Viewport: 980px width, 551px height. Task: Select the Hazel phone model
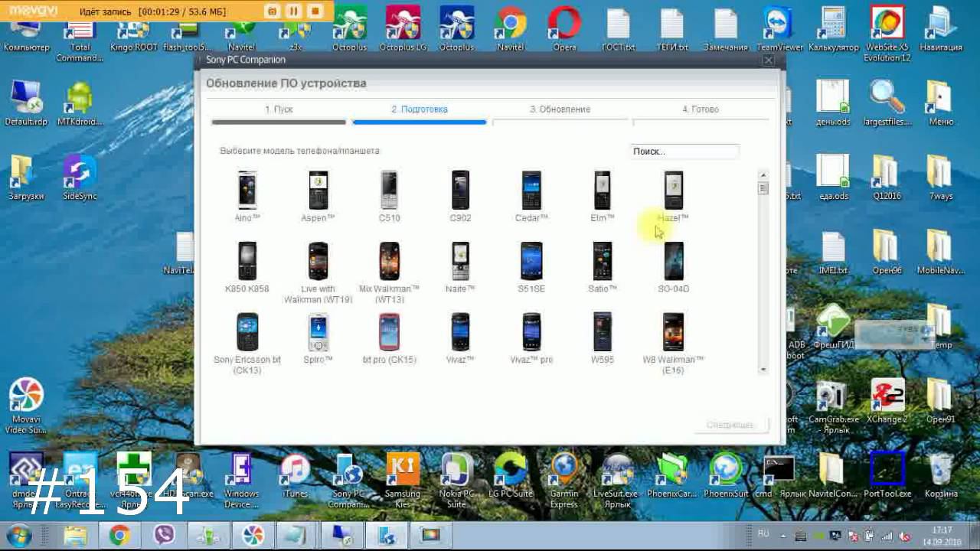pos(674,197)
